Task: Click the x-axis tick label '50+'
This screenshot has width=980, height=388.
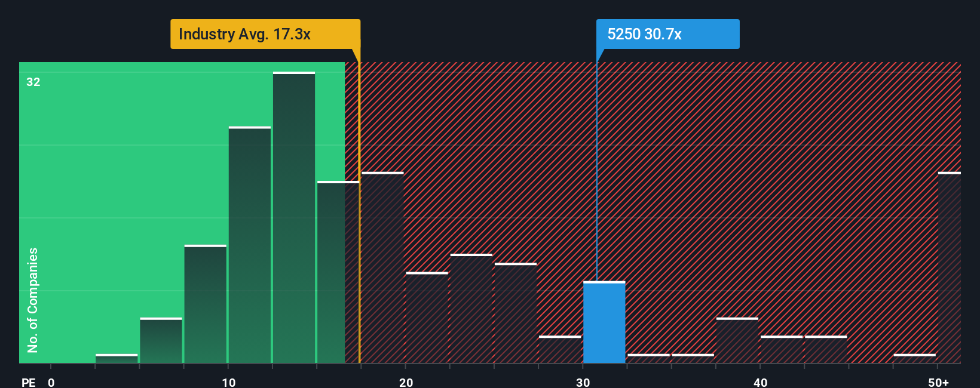Action: (939, 382)
